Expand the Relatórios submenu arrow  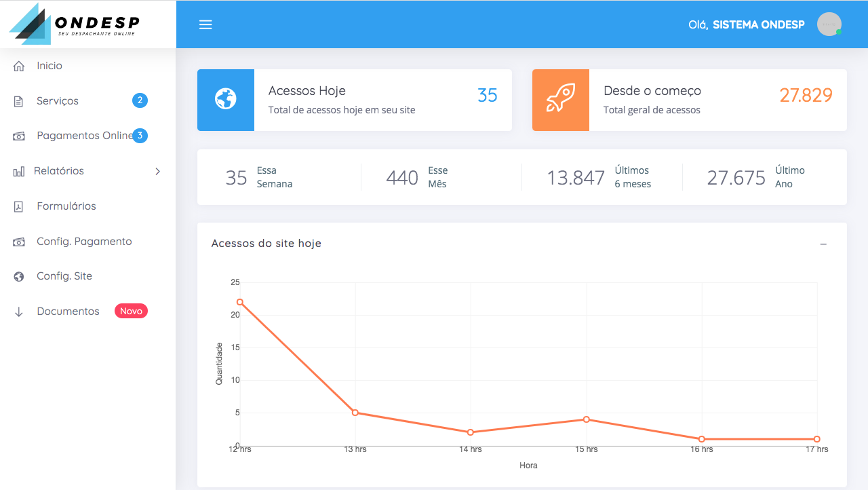(x=157, y=172)
